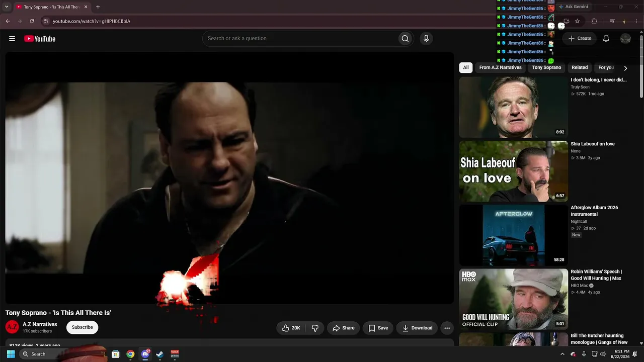
Task: Bookmark this page with star icon
Action: point(577,21)
